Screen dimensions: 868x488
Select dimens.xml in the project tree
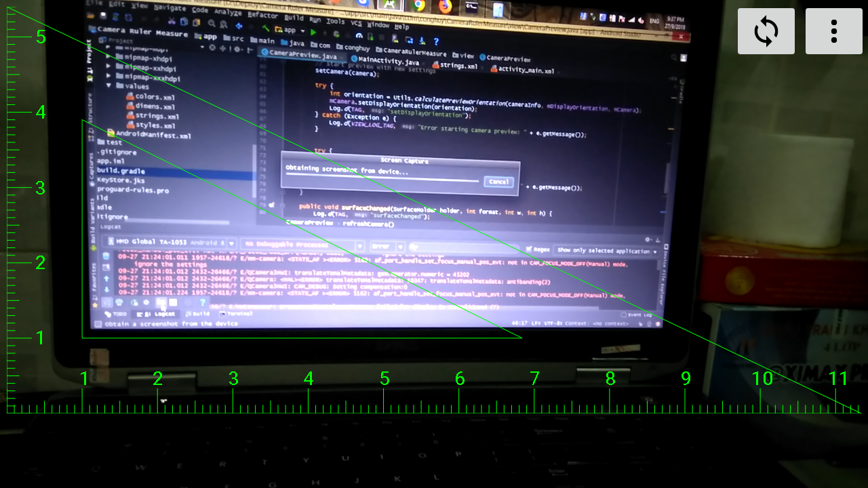click(151, 106)
